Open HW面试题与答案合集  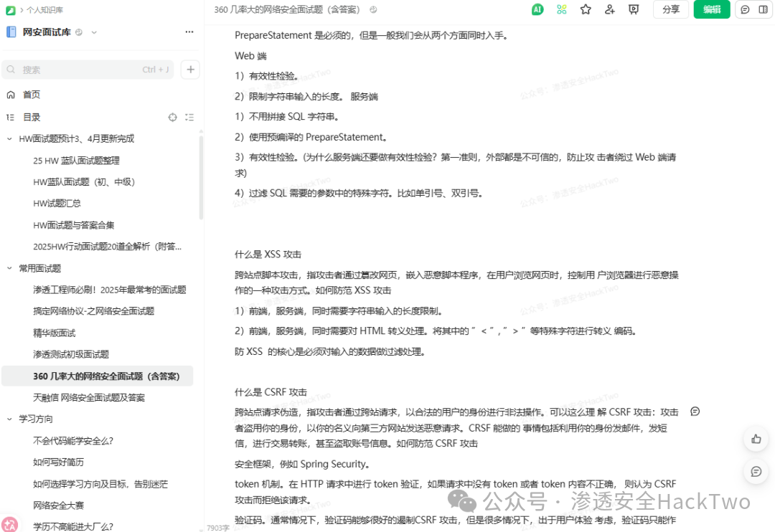[74, 225]
